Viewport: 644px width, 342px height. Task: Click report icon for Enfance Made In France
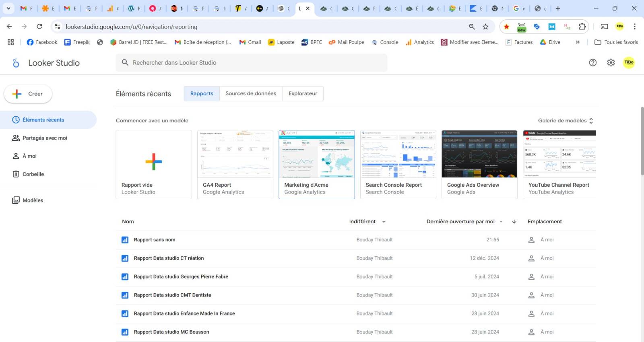[x=125, y=314]
